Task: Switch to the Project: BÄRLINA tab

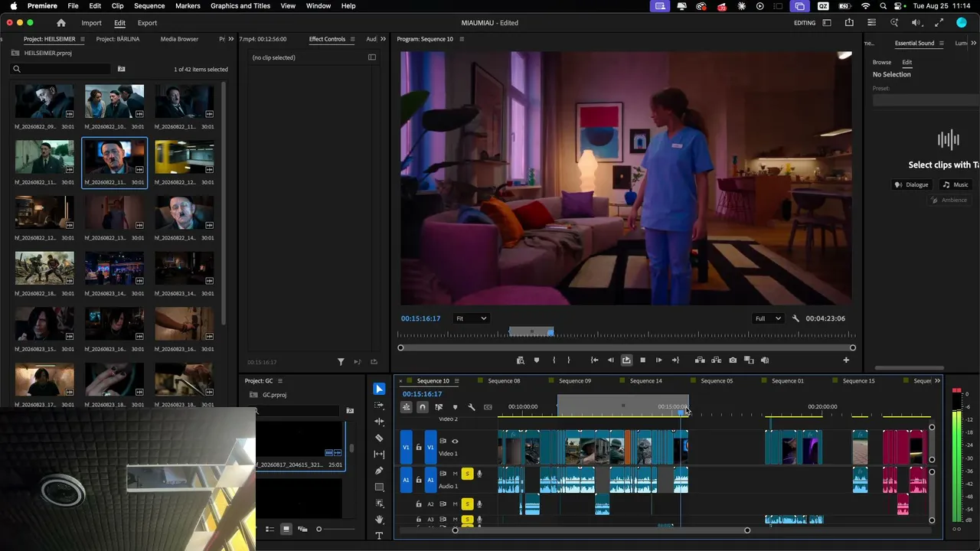Action: coord(118,39)
